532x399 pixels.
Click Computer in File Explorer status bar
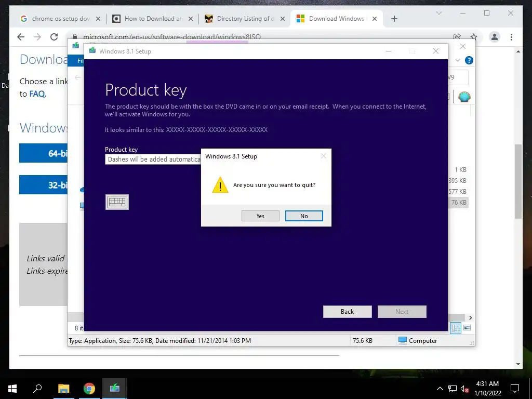(418, 341)
